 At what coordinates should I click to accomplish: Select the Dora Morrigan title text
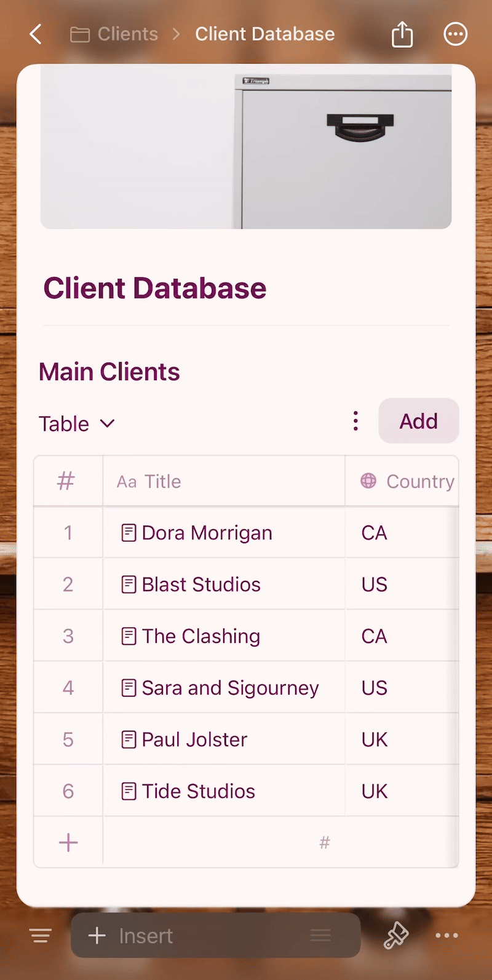coord(207,533)
